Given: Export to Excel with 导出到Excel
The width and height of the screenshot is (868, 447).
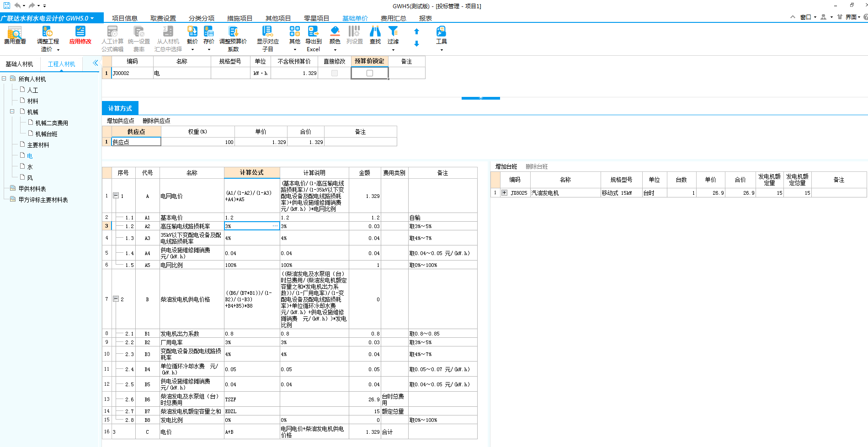Looking at the screenshot, I should (x=314, y=38).
